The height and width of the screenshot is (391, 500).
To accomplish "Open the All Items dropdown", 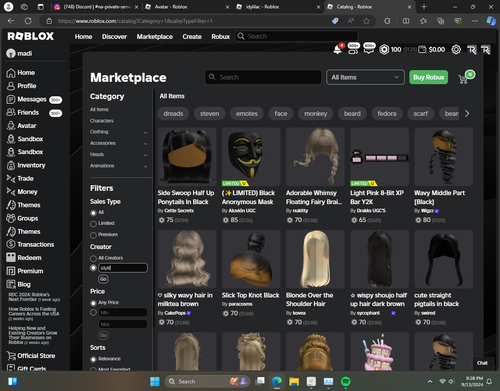I will (x=365, y=77).
